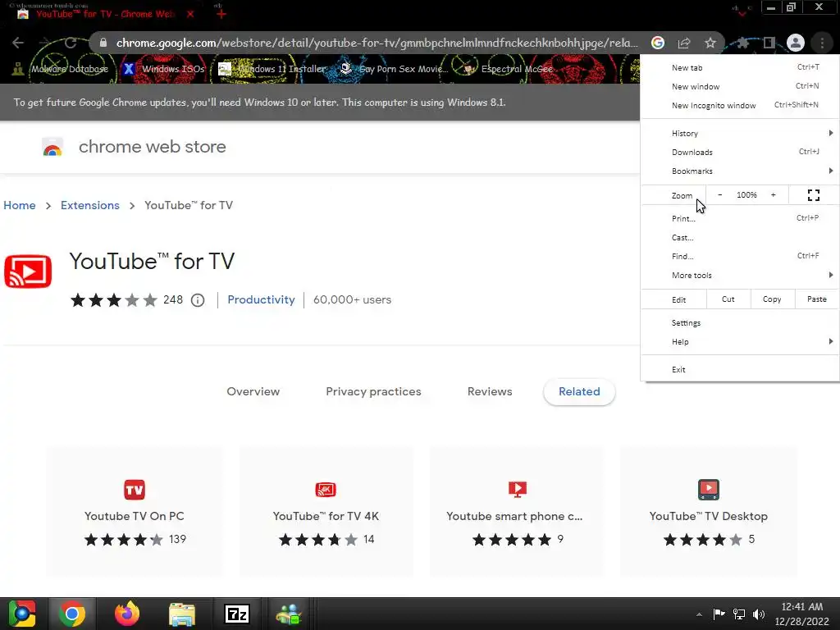This screenshot has width=840, height=630.
Task: Click the taskbar clock and date
Action: tap(802, 614)
